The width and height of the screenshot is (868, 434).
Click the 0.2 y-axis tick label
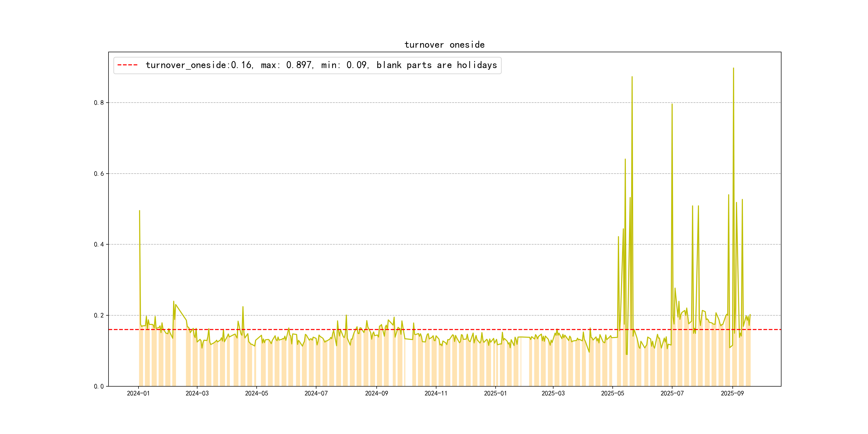click(x=99, y=316)
